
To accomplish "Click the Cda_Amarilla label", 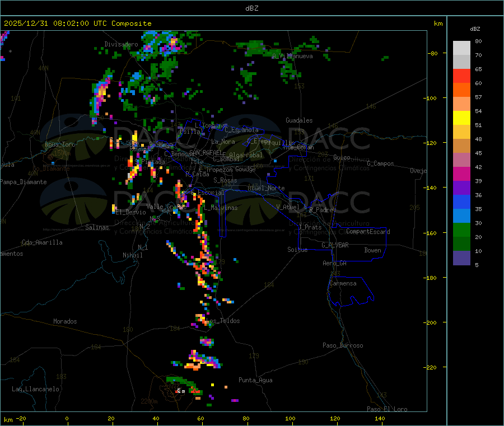I will pos(42,242).
